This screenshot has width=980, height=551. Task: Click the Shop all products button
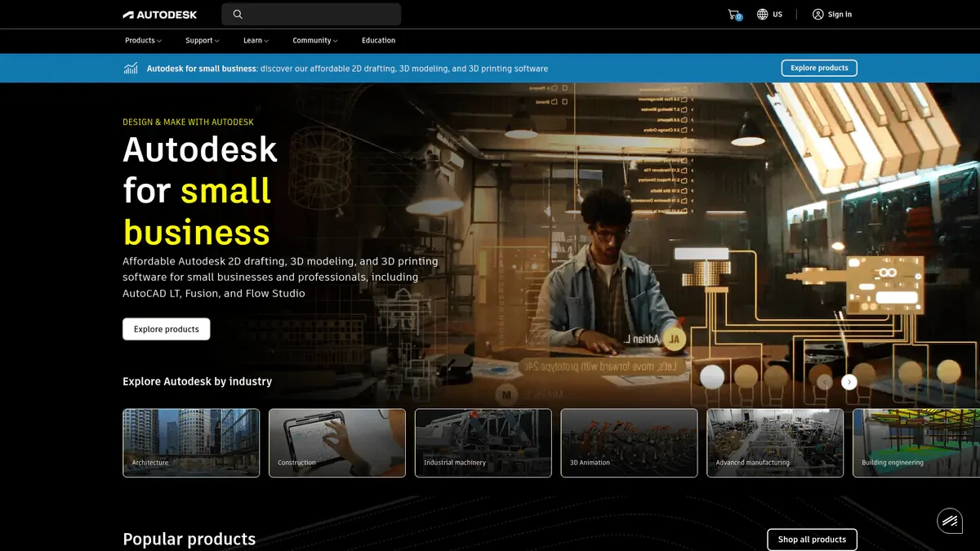(812, 540)
